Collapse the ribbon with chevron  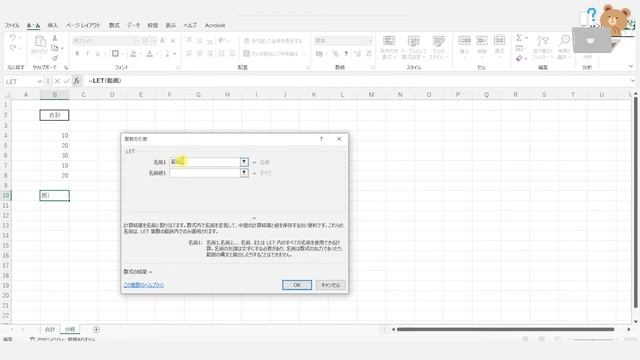pyautogui.click(x=631, y=67)
